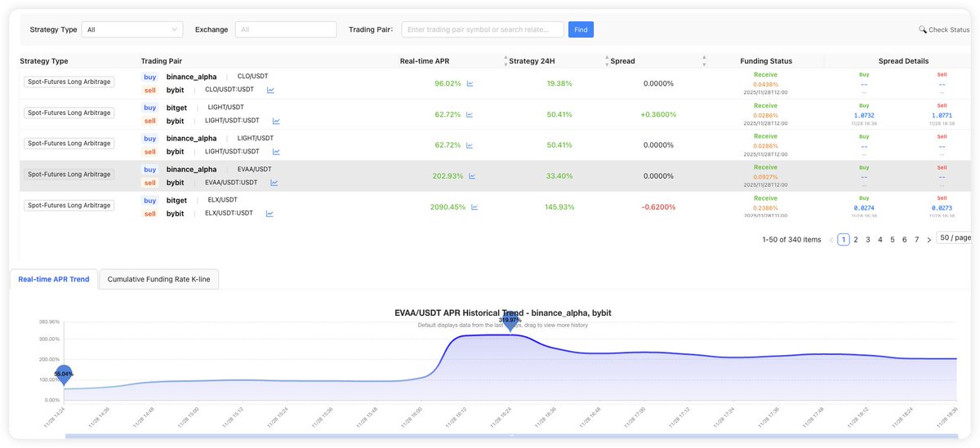Image resolution: width=980 pixels, height=448 pixels.
Task: Open chart icon beside CLO/USDT:USDT pair
Action: (x=270, y=90)
